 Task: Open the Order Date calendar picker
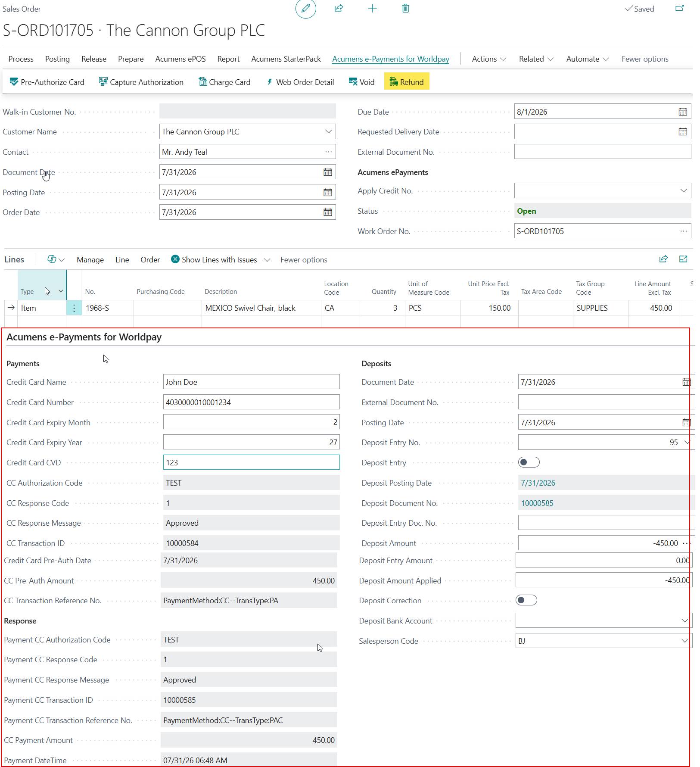(x=328, y=212)
